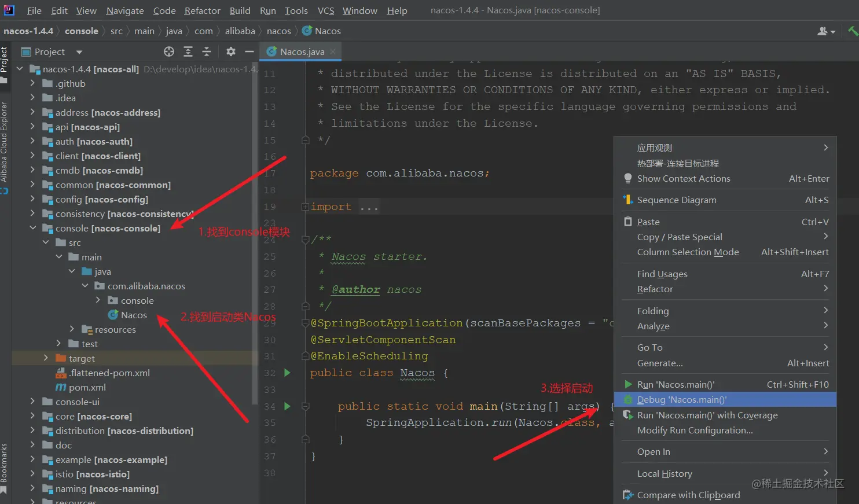Hide the Project tool window with the minus icon
The width and height of the screenshot is (859, 504).
tap(249, 51)
